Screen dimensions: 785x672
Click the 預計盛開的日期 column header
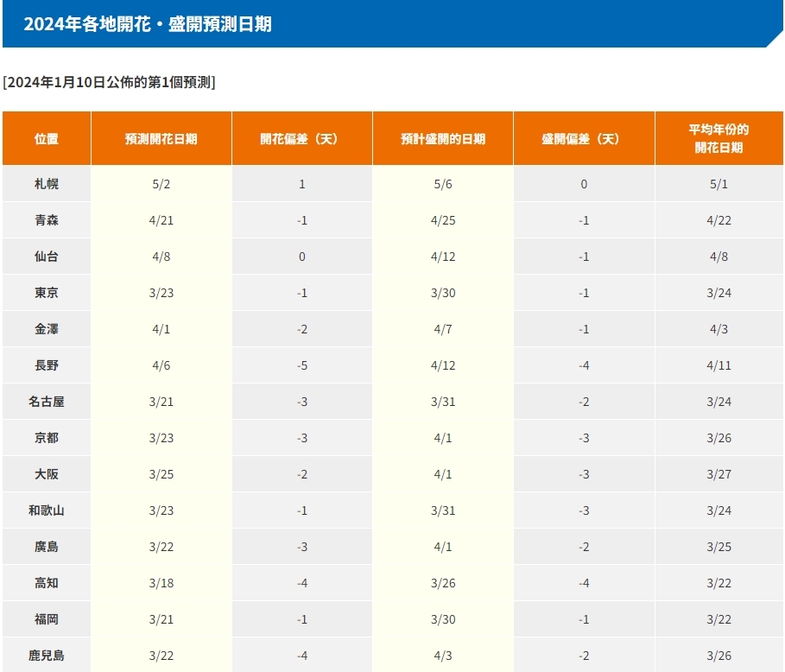[x=442, y=138]
